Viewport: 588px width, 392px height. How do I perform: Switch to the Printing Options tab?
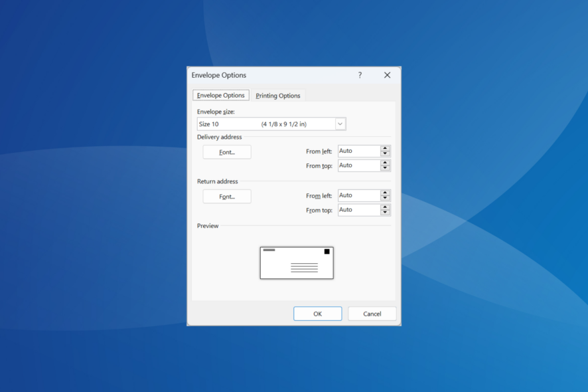278,96
